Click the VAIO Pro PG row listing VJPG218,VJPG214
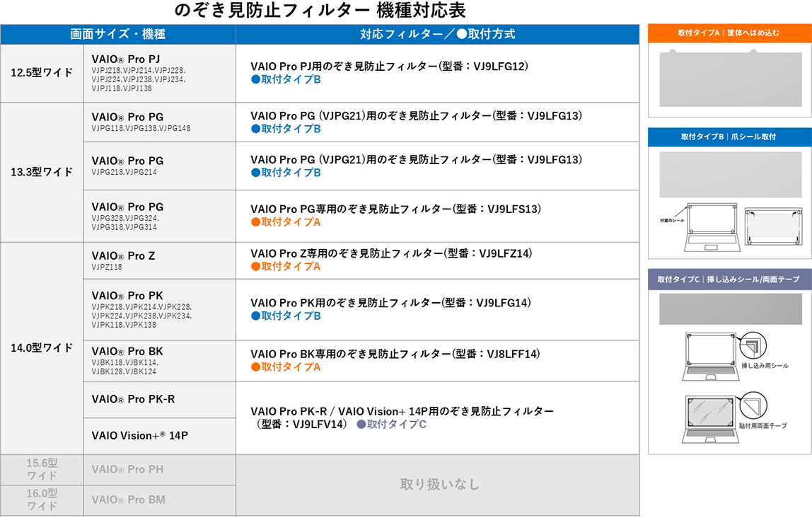Viewport: 812px width, 518px height. point(160,166)
